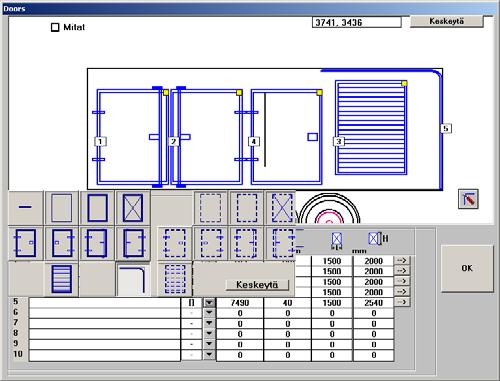Pick the thick-bordered plain rectangle door icon
The height and width of the screenshot is (381, 500).
pos(97,208)
